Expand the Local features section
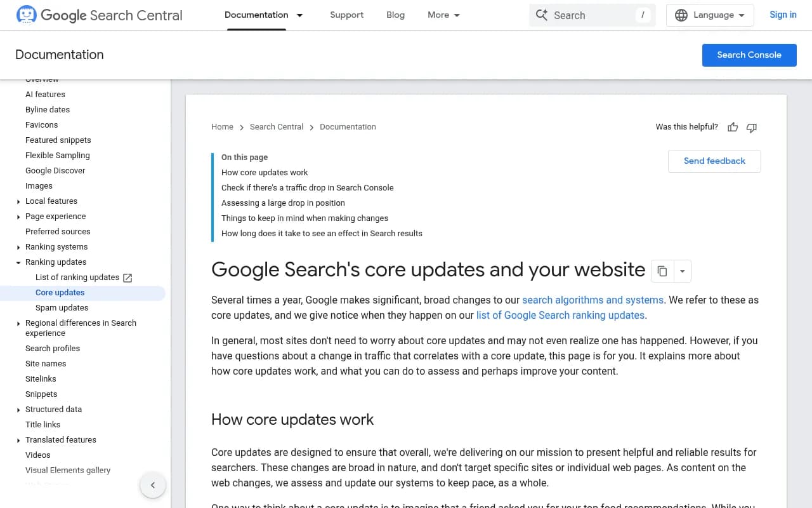Viewport: 812px width, 508px height. [x=18, y=202]
